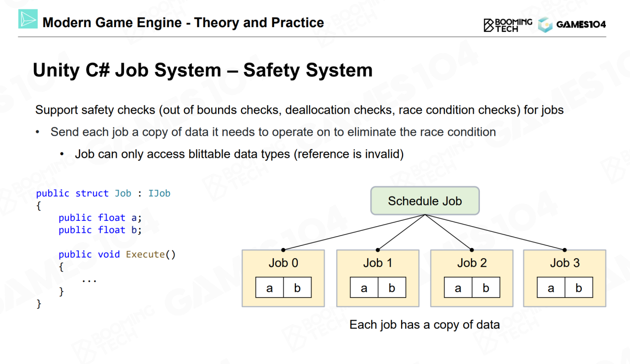Image resolution: width=630 pixels, height=364 pixels.
Task: Select cell 'a' inside Job 1
Action: [364, 288]
